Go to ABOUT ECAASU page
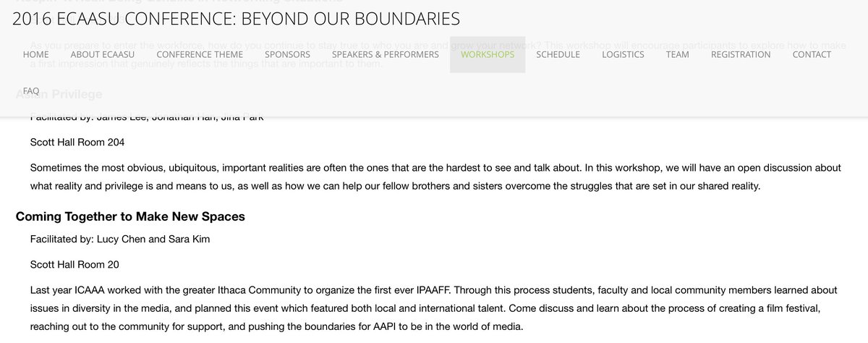The width and height of the screenshot is (868, 343). click(103, 54)
